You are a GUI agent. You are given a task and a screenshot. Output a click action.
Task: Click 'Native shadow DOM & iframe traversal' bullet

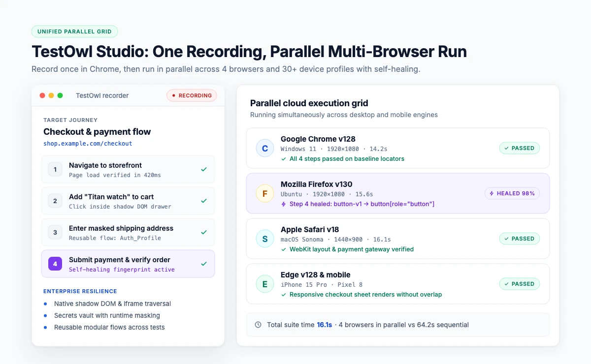click(112, 303)
